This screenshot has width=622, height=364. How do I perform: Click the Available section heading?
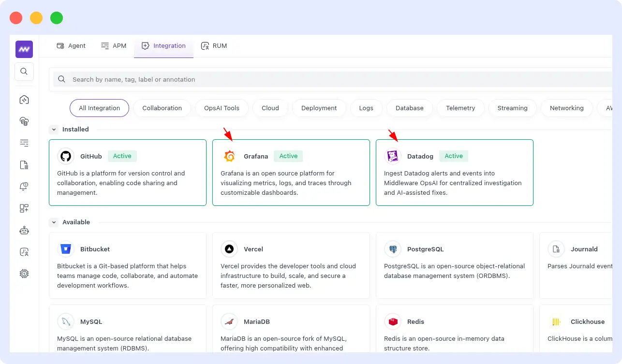click(x=76, y=222)
